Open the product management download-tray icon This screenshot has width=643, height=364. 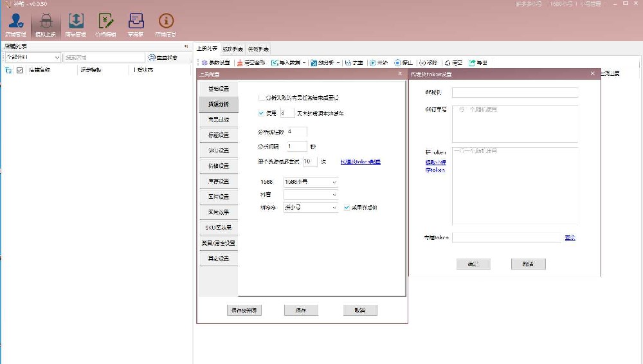pos(76,21)
